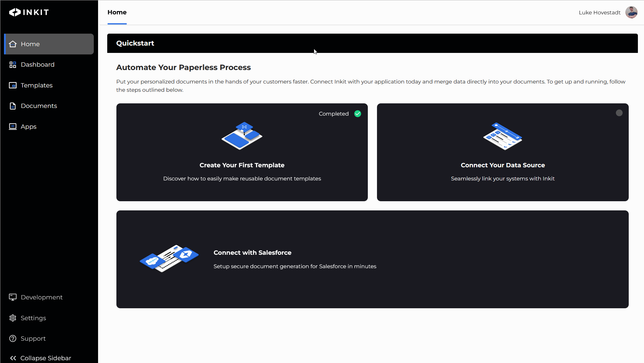This screenshot has height=363, width=644.
Task: Click the Home house icon
Action: coord(13,44)
